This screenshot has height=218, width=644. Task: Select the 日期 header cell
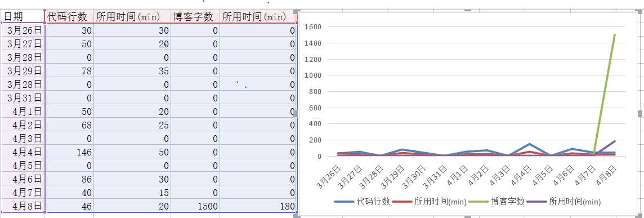pyautogui.click(x=23, y=16)
